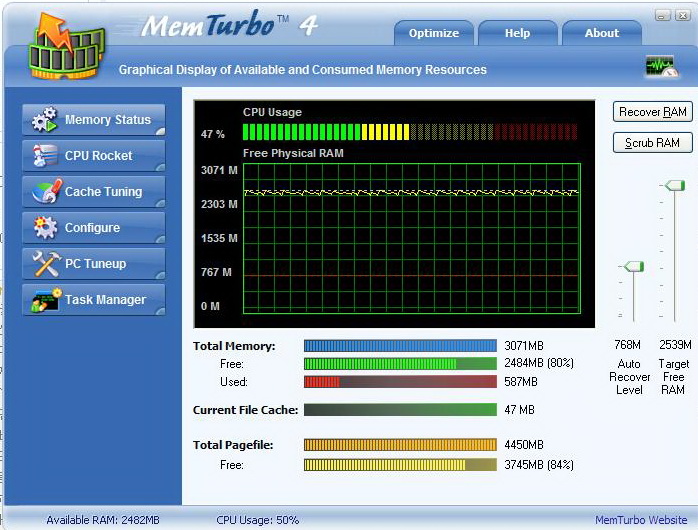Click the Free memory green bar

click(400, 364)
